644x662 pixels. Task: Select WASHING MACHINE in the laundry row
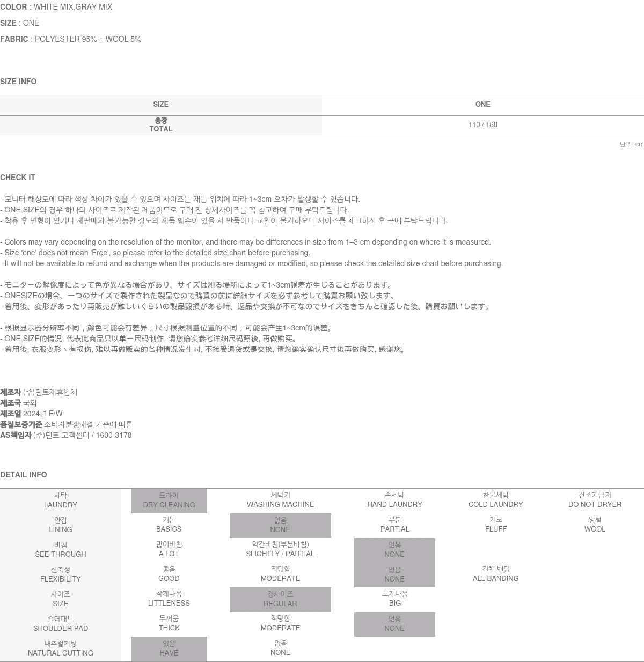pyautogui.click(x=280, y=500)
